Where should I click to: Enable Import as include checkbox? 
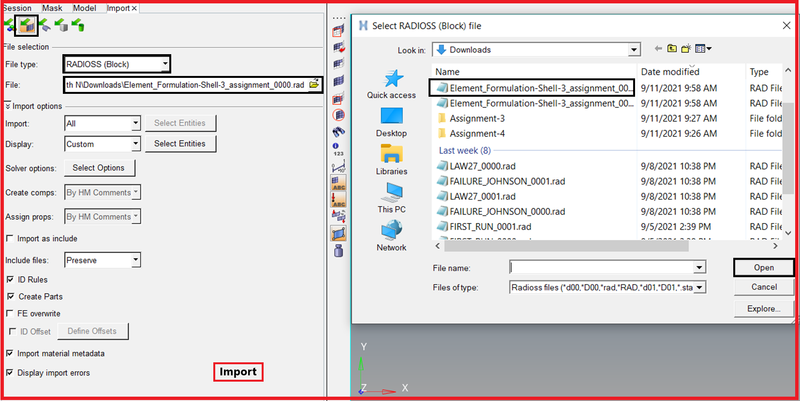coord(9,238)
